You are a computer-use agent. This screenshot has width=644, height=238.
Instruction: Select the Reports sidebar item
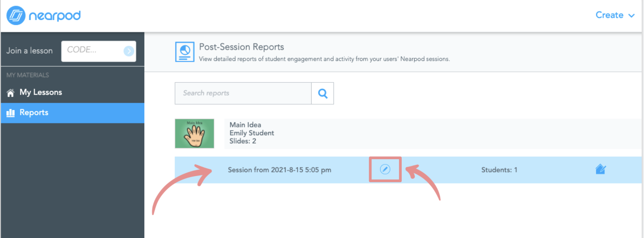[34, 113]
